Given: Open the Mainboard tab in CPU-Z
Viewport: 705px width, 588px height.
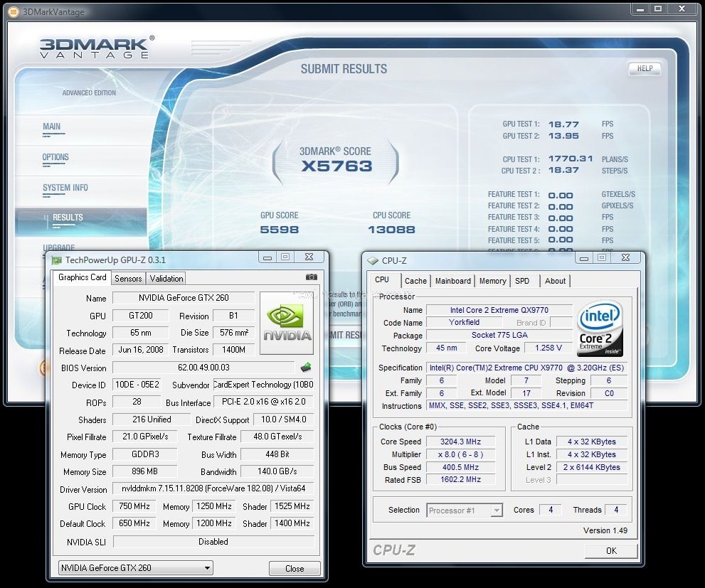Looking at the screenshot, I should pos(452,281).
